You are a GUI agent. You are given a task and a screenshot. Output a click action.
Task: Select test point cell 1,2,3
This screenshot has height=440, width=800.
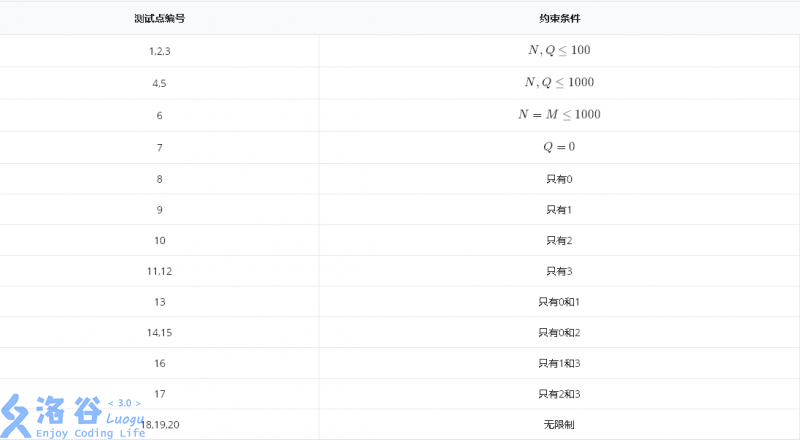160,51
